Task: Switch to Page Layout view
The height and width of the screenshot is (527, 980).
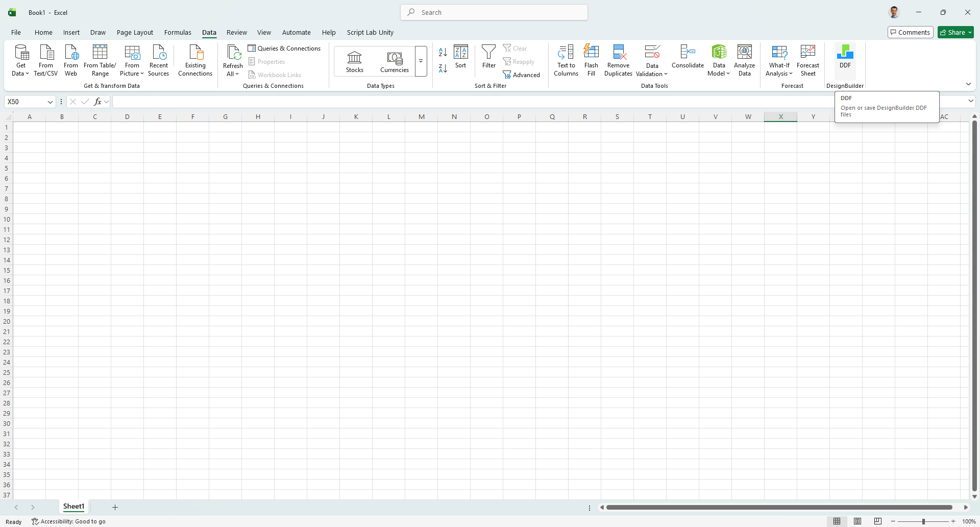Action: (857, 521)
